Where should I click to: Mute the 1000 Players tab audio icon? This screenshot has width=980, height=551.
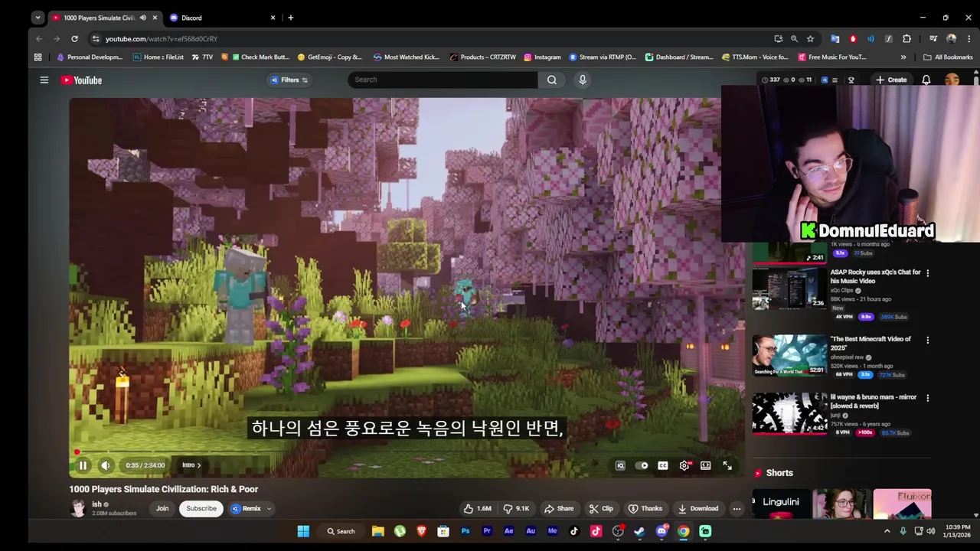[x=142, y=18]
